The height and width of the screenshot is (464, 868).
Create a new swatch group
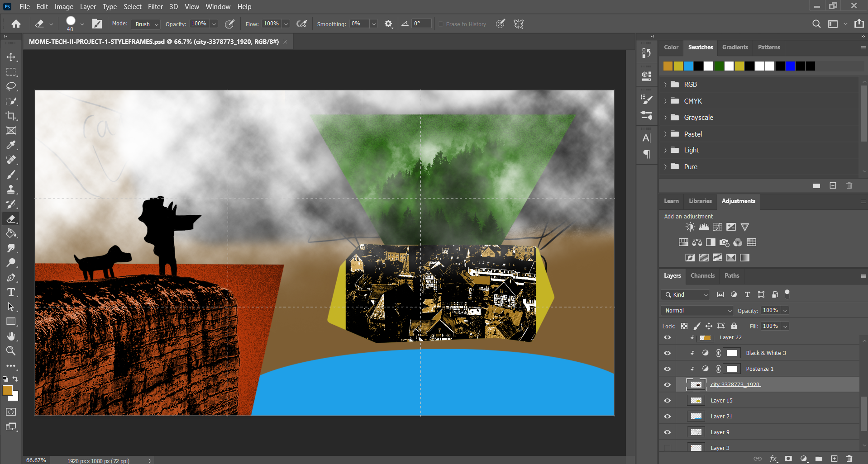(816, 186)
